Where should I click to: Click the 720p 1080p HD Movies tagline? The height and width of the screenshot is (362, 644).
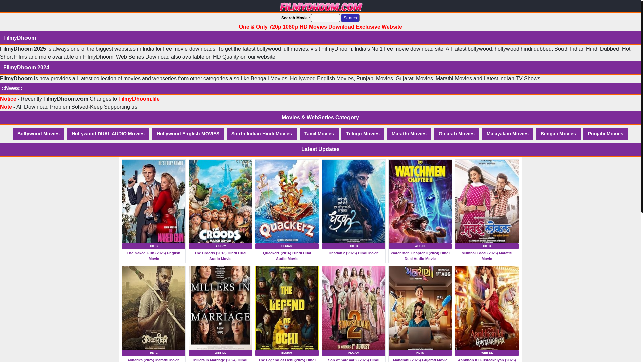click(x=320, y=27)
